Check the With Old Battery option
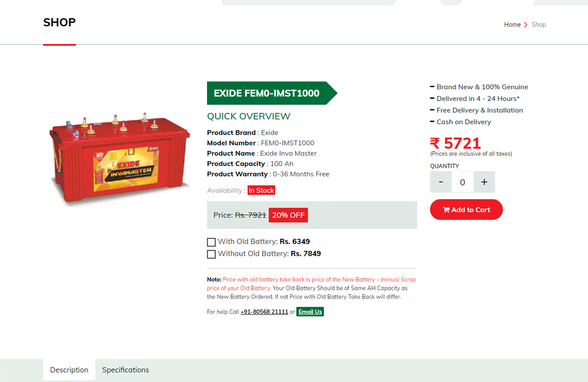The image size is (588, 382). click(211, 242)
